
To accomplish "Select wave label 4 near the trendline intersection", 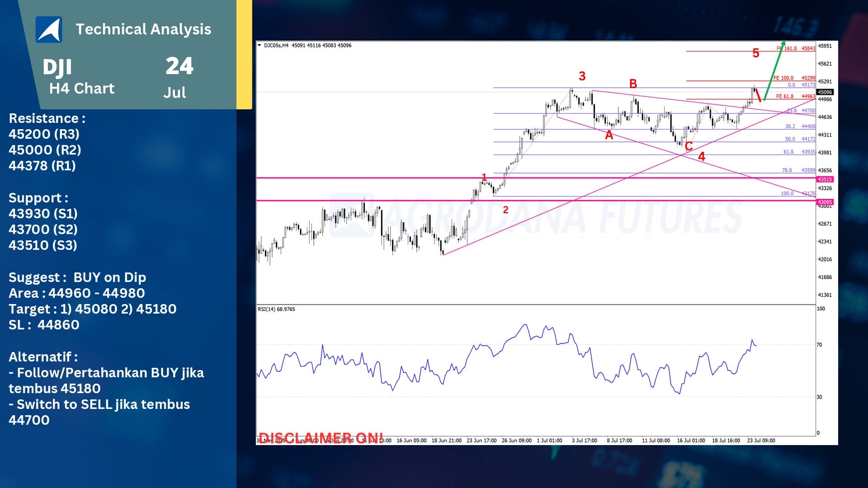I will pos(701,156).
